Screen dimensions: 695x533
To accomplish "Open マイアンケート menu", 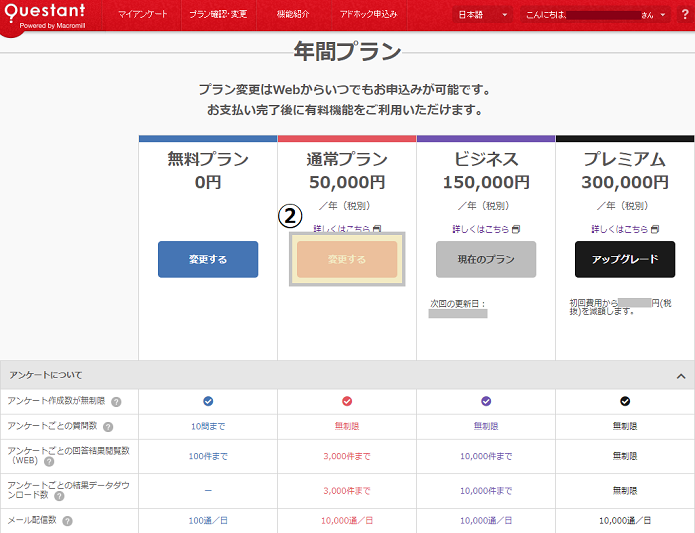I will tap(143, 14).
